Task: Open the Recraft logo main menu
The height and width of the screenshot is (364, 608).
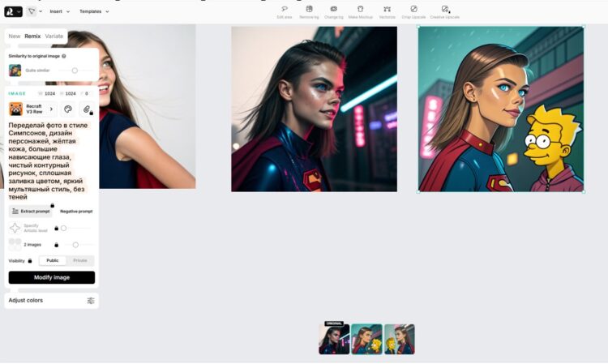Action: (x=13, y=11)
